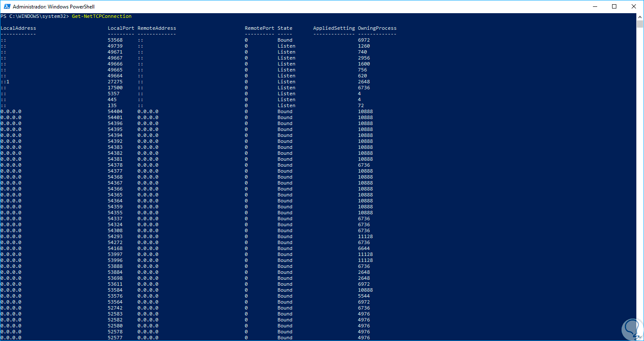Click local port value 53997

[115, 254]
